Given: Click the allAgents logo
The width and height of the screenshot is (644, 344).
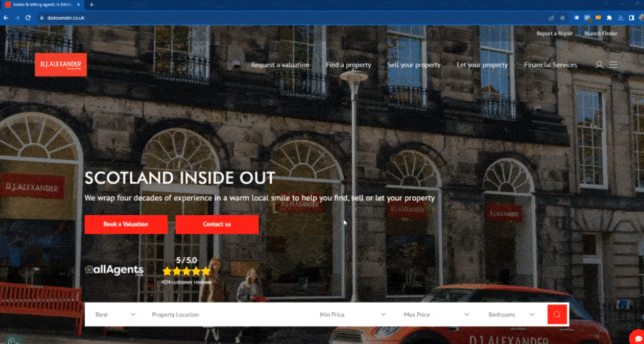Looking at the screenshot, I should click(114, 270).
